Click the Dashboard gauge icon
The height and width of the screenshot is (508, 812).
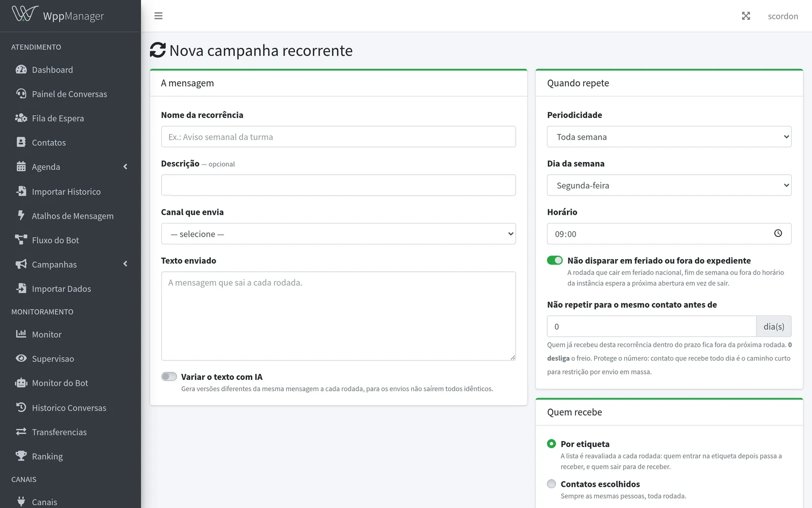(21, 70)
